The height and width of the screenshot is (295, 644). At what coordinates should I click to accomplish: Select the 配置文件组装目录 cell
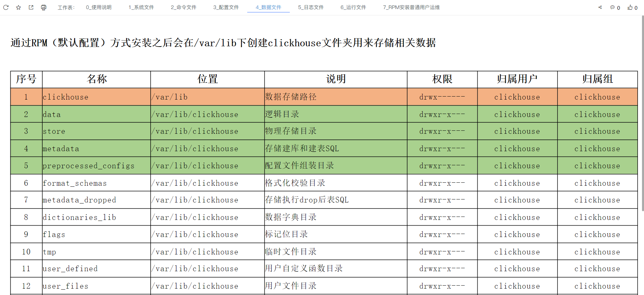[336, 166]
